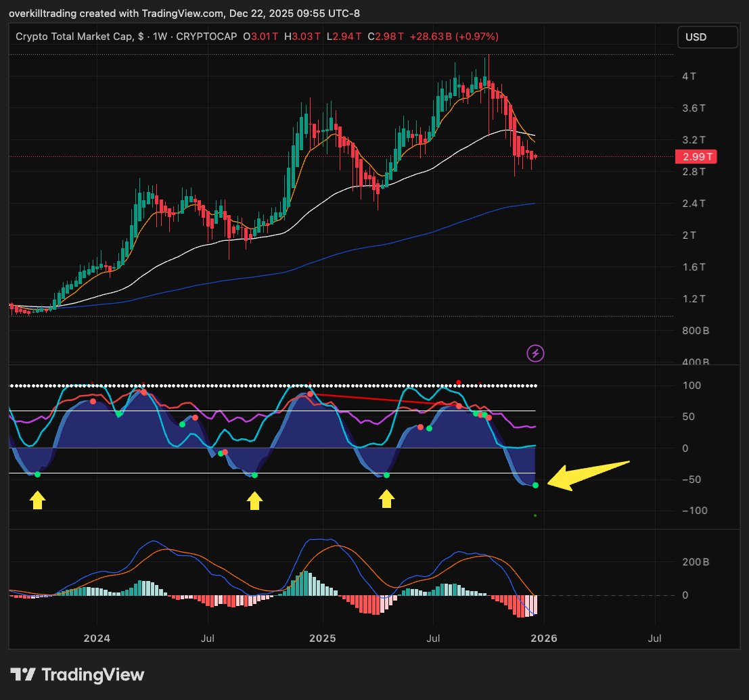Click the 1.2 T price axis label

coord(694,299)
